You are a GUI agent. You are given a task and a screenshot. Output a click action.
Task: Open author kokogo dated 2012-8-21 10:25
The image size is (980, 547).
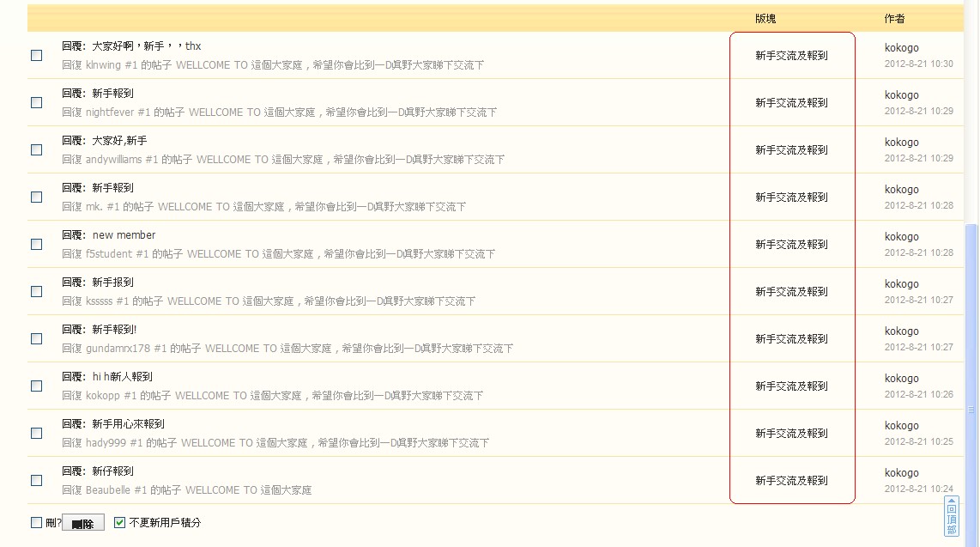[x=901, y=426]
